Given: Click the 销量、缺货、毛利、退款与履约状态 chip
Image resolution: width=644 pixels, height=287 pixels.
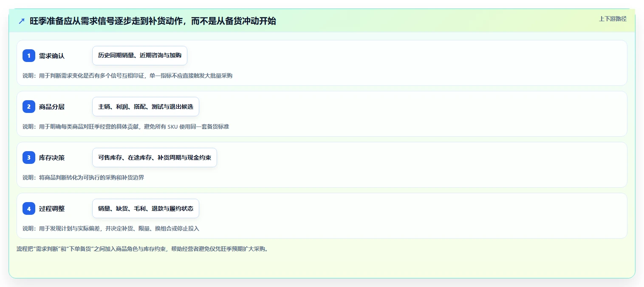Looking at the screenshot, I should coord(146,208).
